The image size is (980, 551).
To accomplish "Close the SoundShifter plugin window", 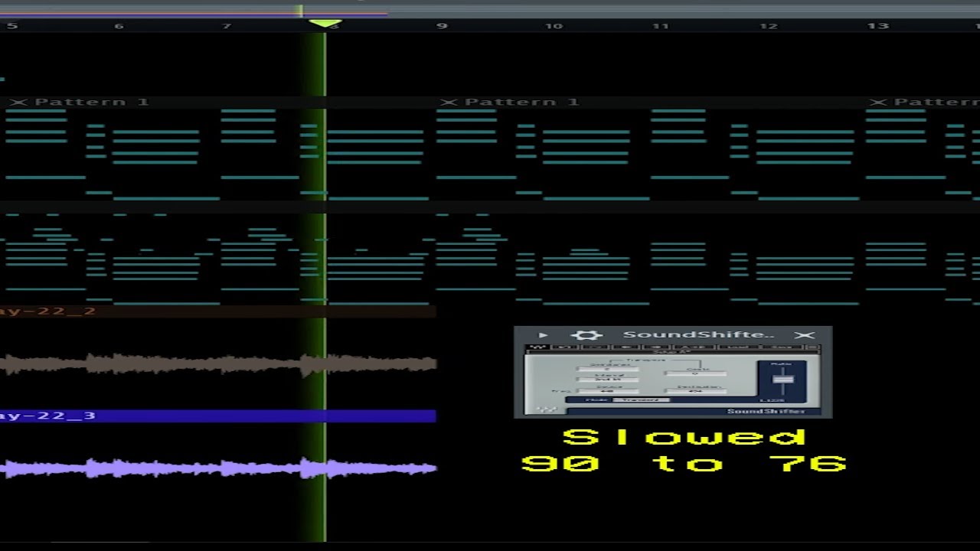I will [804, 335].
